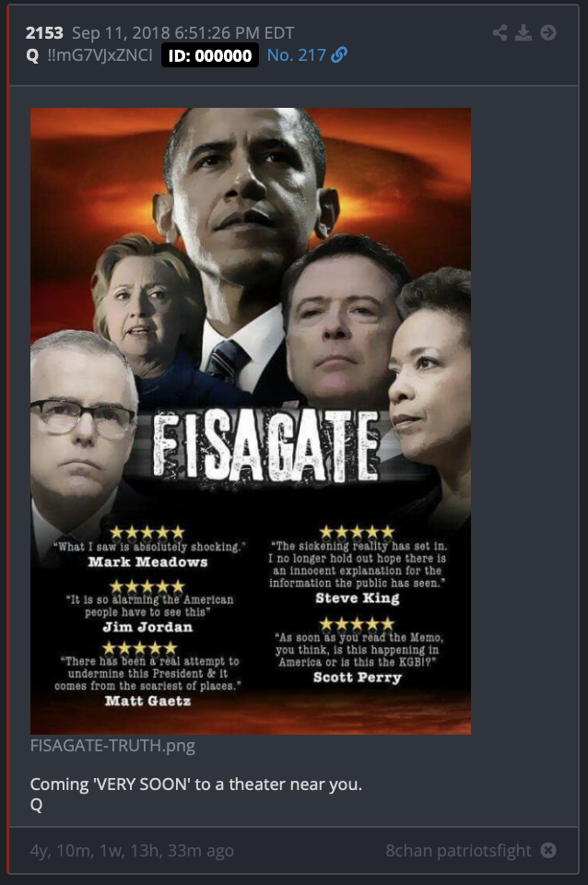This screenshot has height=885, width=588.
Task: Click the Scott Perry quote in the poster
Action: (359, 656)
